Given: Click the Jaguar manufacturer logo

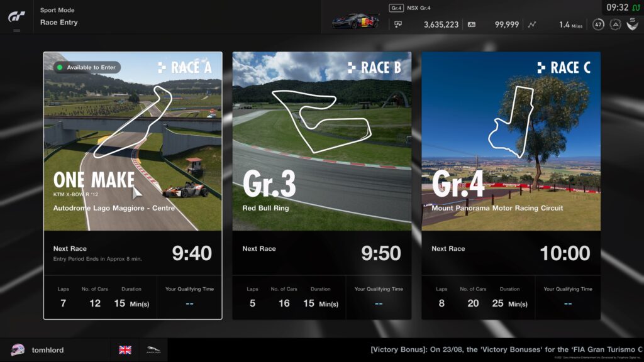Looking at the screenshot, I should (153, 350).
